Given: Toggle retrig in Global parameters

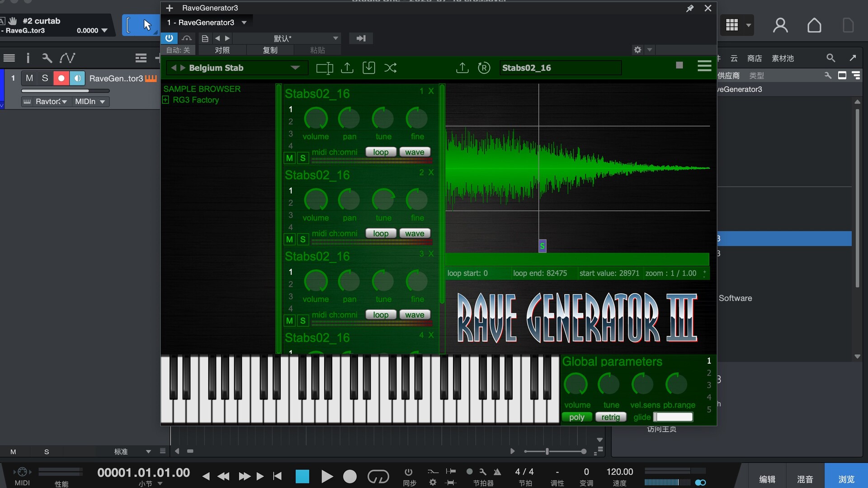Looking at the screenshot, I should [x=611, y=417].
